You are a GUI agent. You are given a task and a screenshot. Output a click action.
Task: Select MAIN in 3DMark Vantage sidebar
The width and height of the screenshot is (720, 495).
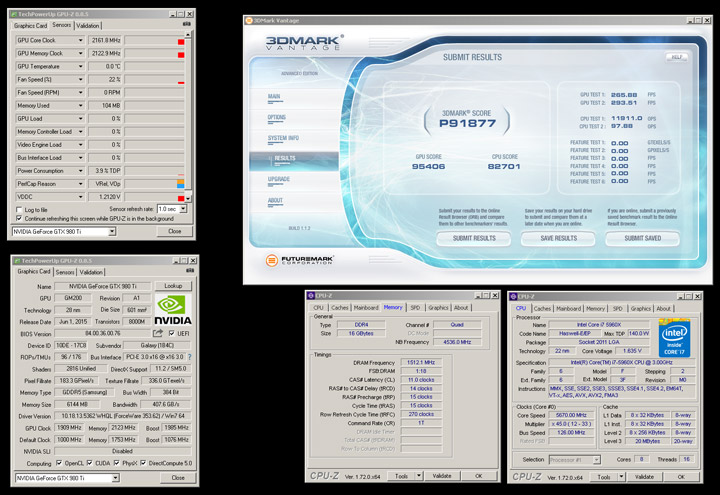pyautogui.click(x=274, y=96)
